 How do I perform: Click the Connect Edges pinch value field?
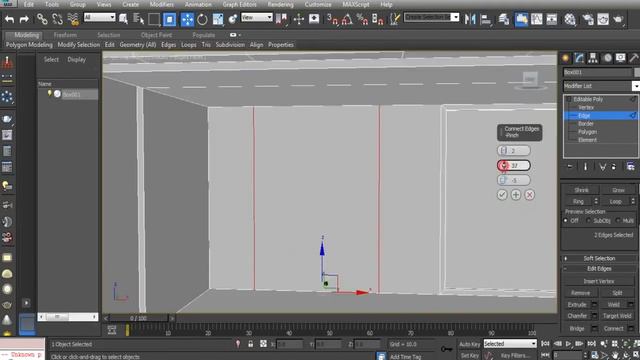click(514, 165)
